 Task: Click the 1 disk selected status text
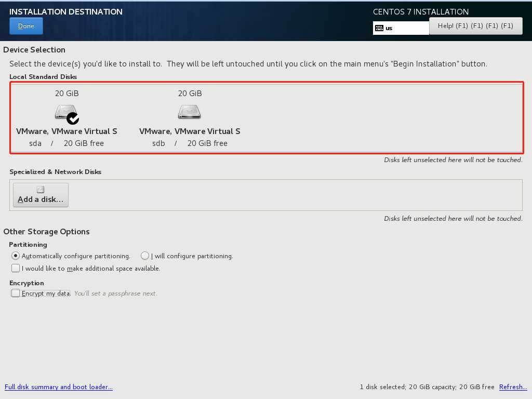coord(427,387)
